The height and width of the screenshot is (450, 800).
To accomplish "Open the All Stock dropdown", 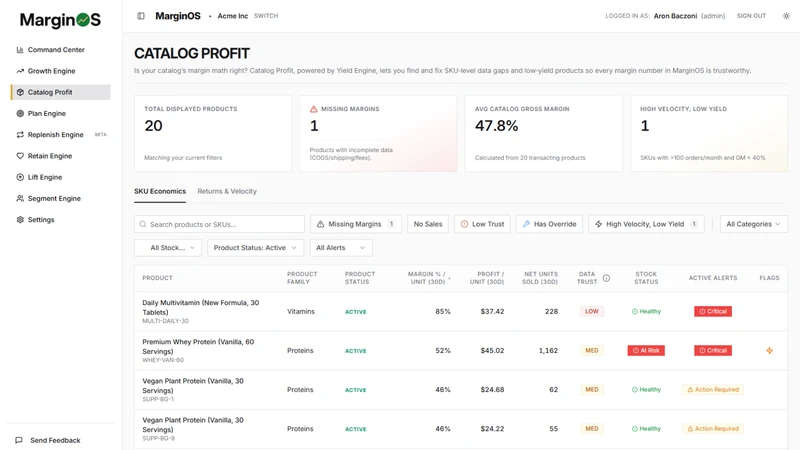I will click(168, 248).
